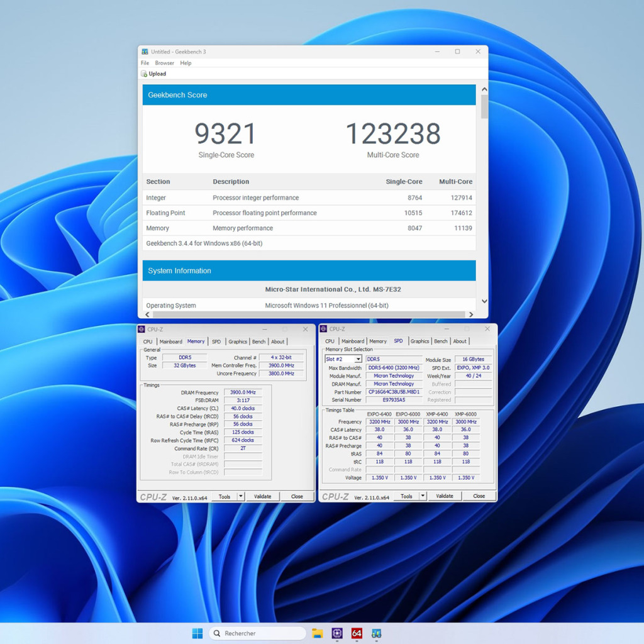
Task: Open the Help menu in Geekbench
Action: pyautogui.click(x=186, y=63)
